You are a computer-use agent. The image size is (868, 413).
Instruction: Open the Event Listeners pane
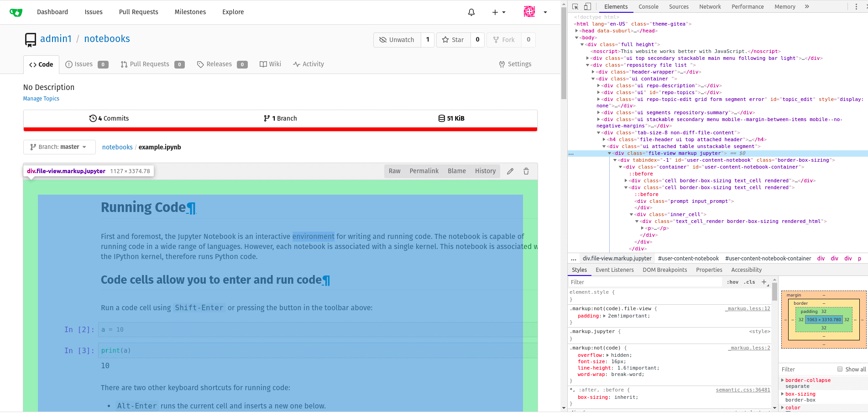pyautogui.click(x=614, y=270)
